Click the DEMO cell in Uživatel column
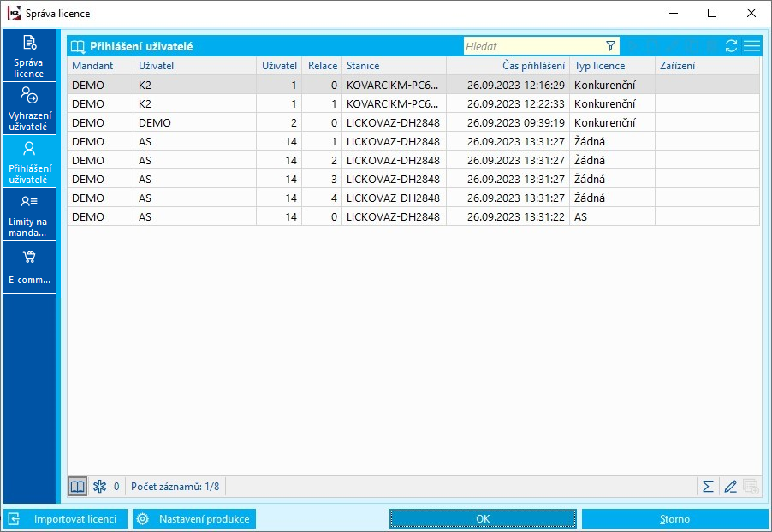Viewport: 772px width, 532px height. tap(195, 122)
